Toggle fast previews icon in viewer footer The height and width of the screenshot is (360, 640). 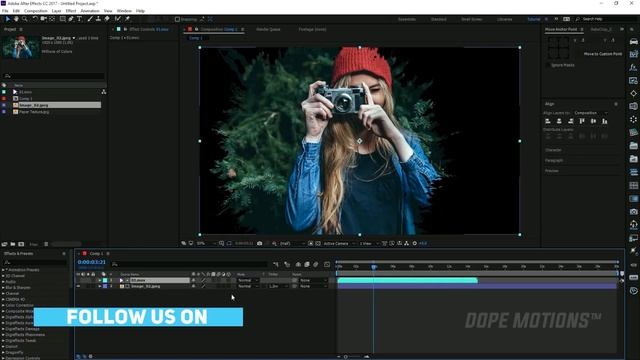(x=392, y=243)
